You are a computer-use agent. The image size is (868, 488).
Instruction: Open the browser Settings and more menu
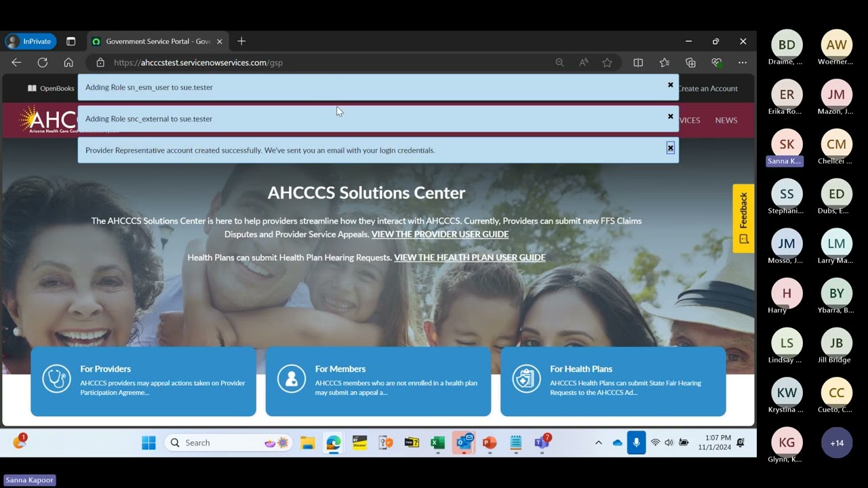[x=743, y=62]
